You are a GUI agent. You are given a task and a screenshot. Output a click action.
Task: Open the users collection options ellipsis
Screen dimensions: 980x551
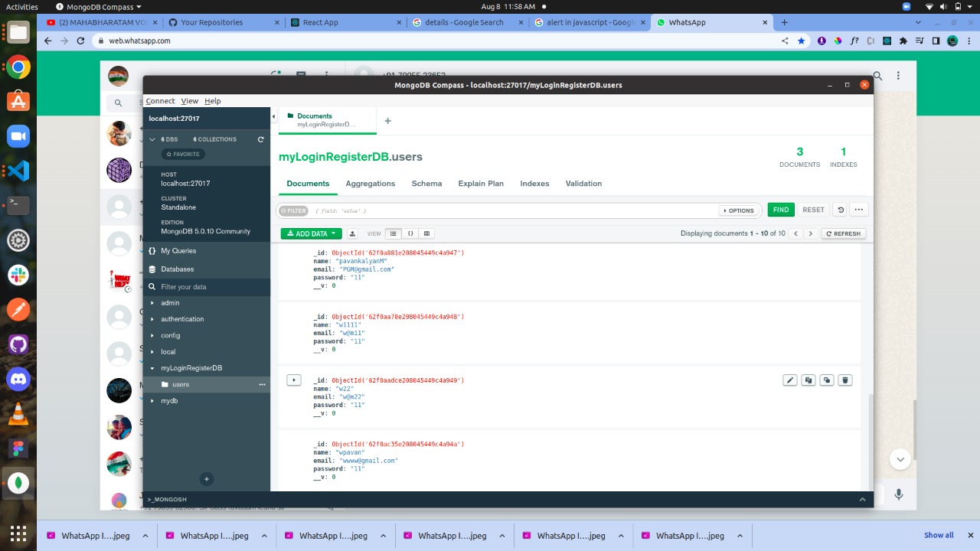pyautogui.click(x=262, y=384)
